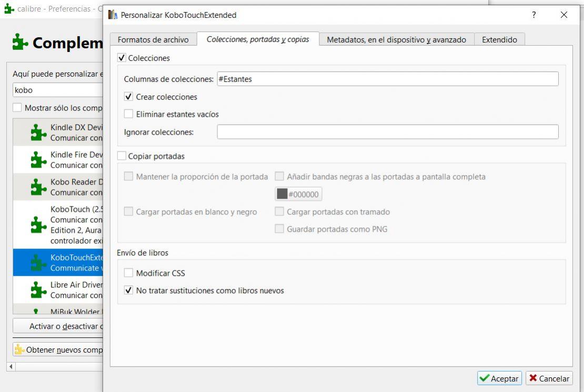Image resolution: width=584 pixels, height=392 pixels.
Task: Click the Ignorar colecciones text field
Action: tap(387, 132)
